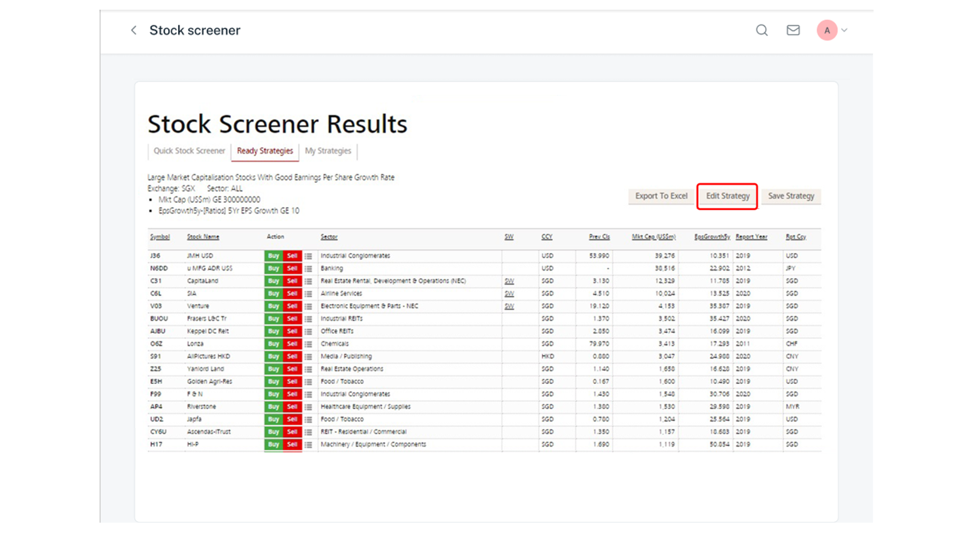Click the Edit Strategy button

tap(727, 196)
